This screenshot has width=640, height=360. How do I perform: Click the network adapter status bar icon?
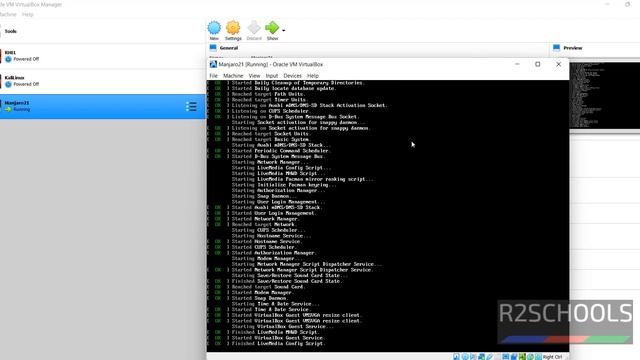pyautogui.click(x=481, y=357)
